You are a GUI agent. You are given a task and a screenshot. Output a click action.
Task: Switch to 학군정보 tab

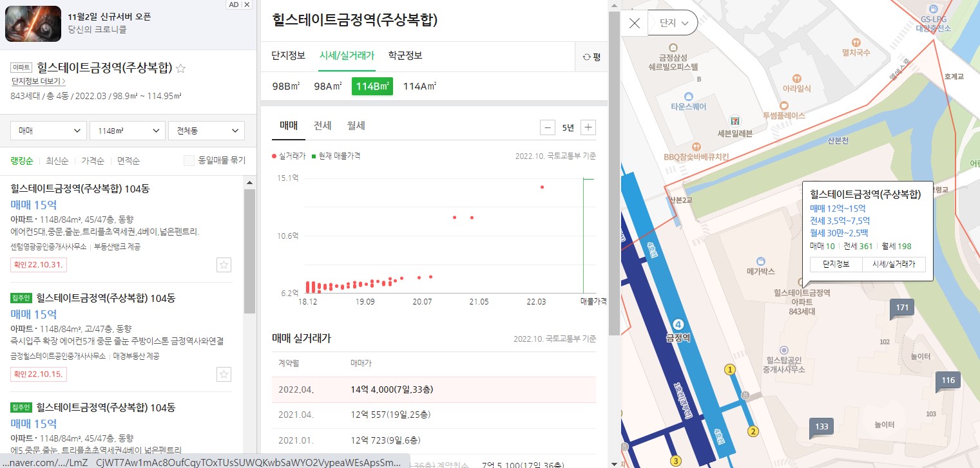(x=405, y=55)
